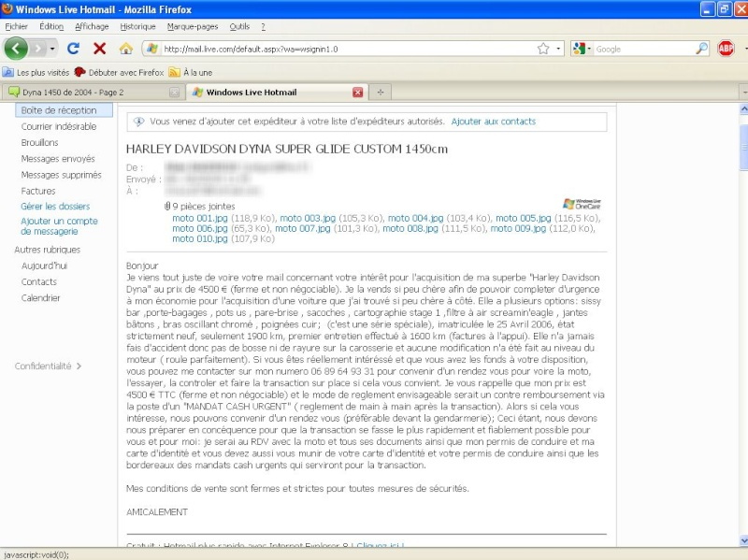Viewport: 748px width, 560px height.
Task: Open attachment moto 003.jpg
Action: point(308,218)
